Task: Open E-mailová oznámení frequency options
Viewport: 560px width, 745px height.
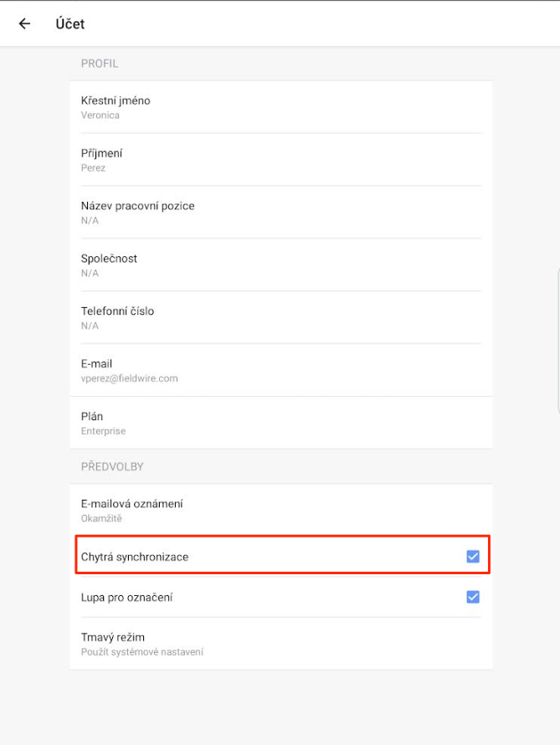Action: [280, 510]
